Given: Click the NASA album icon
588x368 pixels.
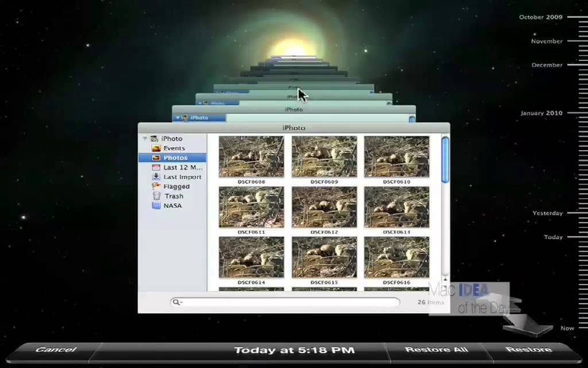Looking at the screenshot, I should pos(156,205).
